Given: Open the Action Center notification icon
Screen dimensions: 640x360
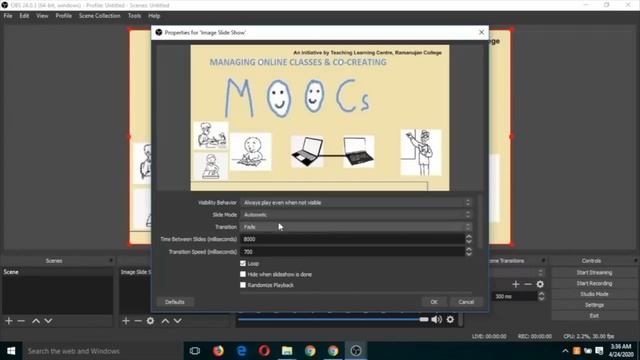Looking at the screenshot, I should click(x=599, y=351).
